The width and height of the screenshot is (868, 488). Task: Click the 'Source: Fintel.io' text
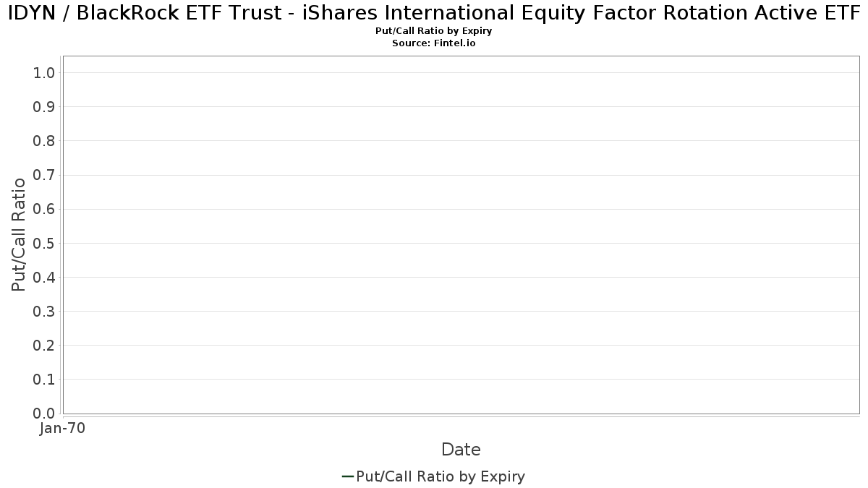pos(434,43)
